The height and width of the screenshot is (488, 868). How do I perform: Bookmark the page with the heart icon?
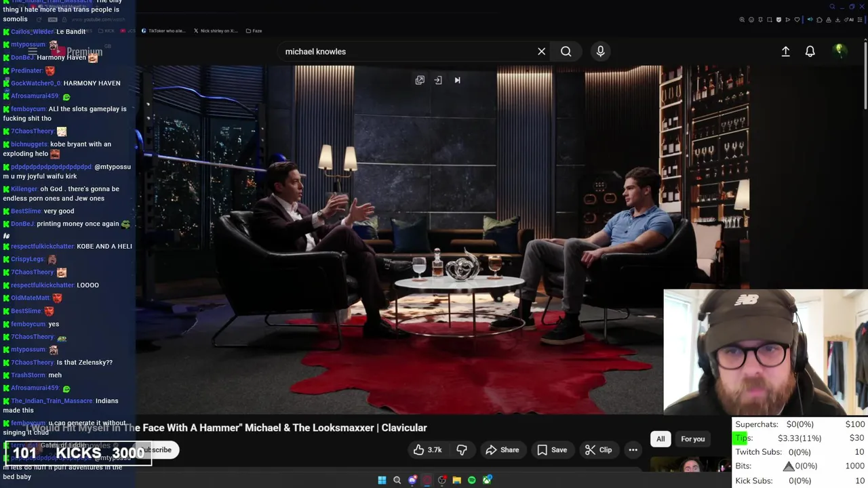tap(797, 20)
